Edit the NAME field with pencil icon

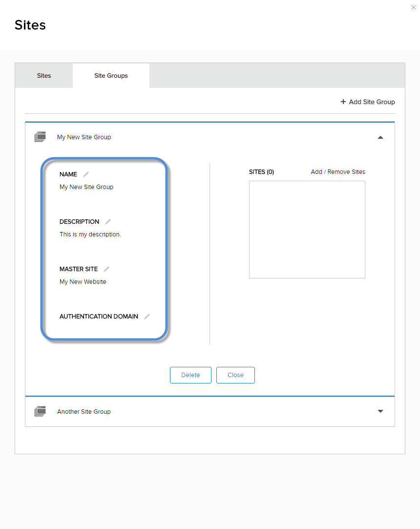[86, 174]
